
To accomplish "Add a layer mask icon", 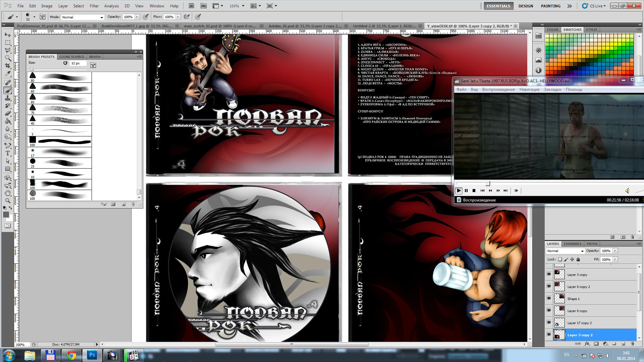I will coord(596,344).
